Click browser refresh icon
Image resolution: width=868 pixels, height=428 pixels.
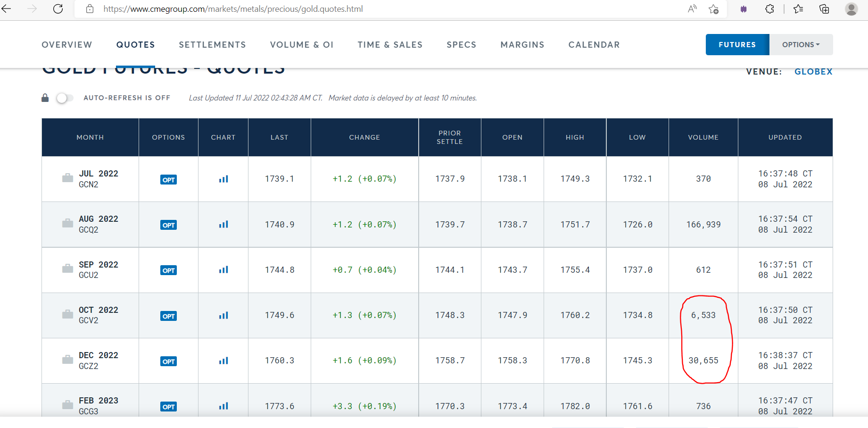click(x=58, y=9)
